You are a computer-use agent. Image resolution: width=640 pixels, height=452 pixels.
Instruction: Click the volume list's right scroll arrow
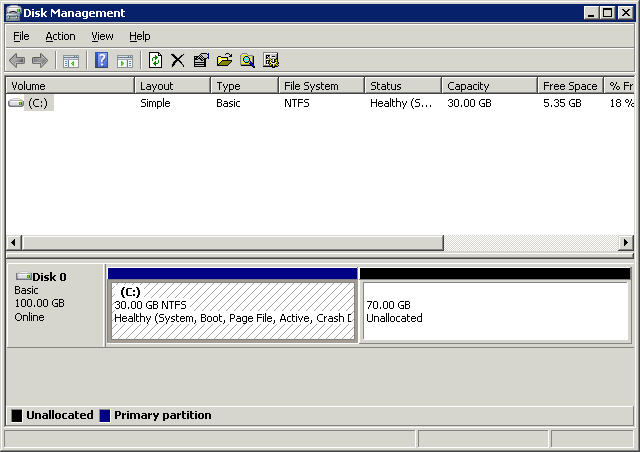point(626,243)
